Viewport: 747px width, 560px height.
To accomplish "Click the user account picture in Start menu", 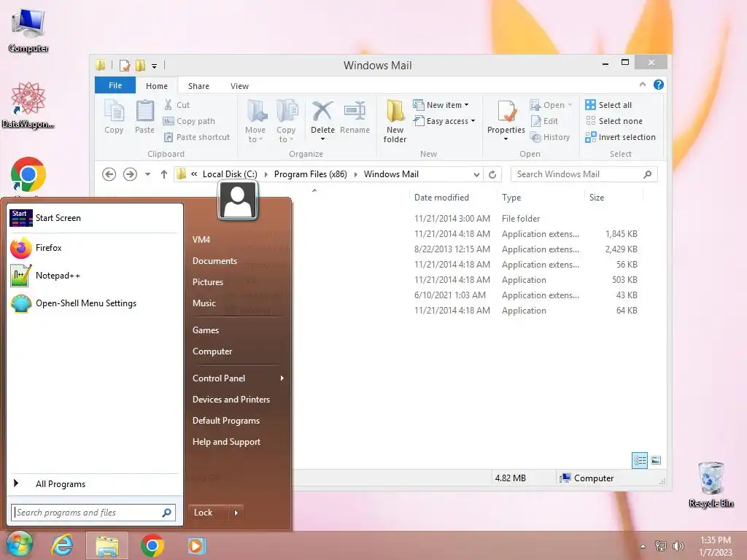I will click(x=238, y=201).
